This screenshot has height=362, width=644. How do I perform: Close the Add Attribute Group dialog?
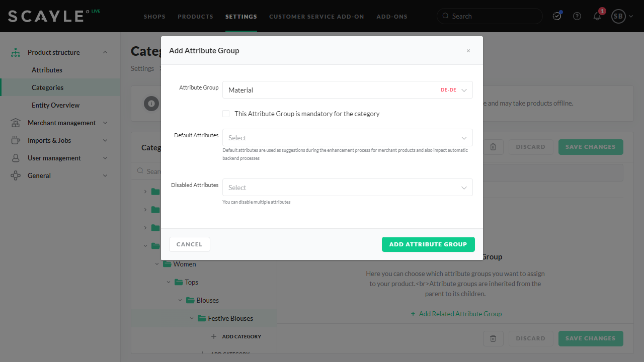coord(468,51)
